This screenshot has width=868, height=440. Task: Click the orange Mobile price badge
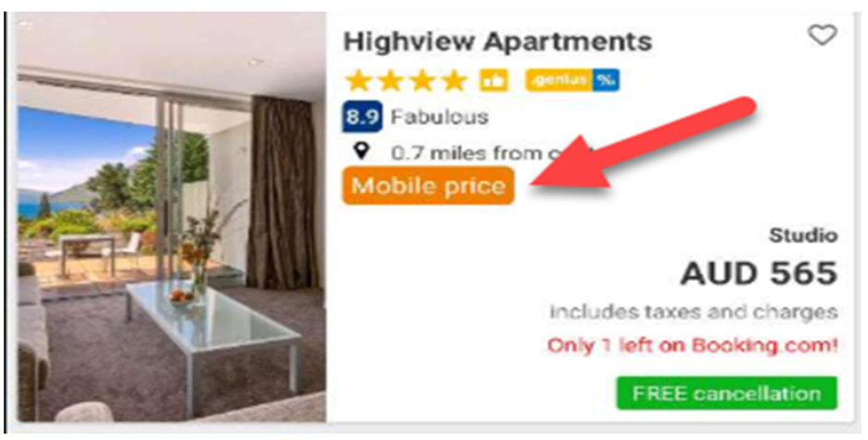[428, 186]
